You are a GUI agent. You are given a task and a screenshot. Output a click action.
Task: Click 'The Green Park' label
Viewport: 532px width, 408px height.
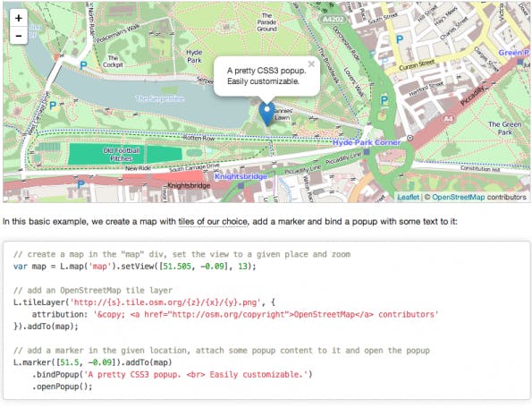(x=505, y=128)
